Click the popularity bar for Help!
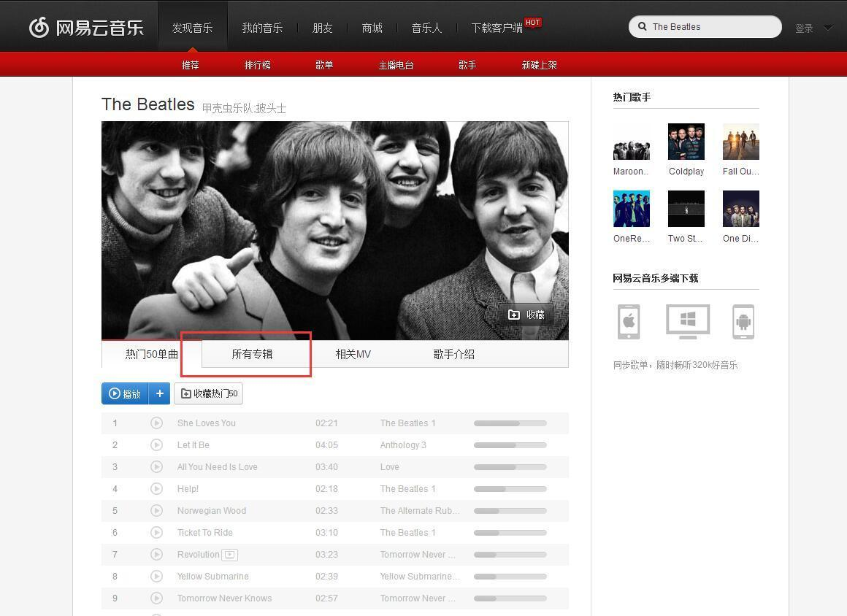This screenshot has height=616, width=847. tap(510, 488)
